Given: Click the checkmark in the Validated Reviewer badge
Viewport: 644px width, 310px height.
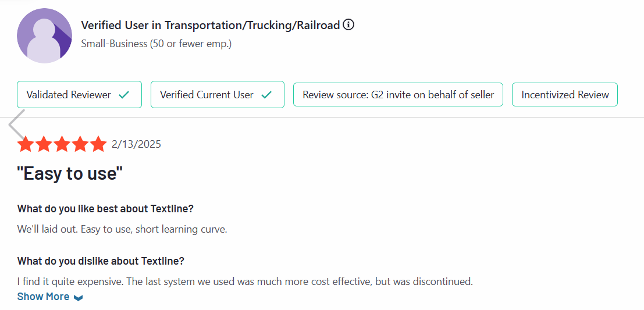Looking at the screenshot, I should point(123,95).
